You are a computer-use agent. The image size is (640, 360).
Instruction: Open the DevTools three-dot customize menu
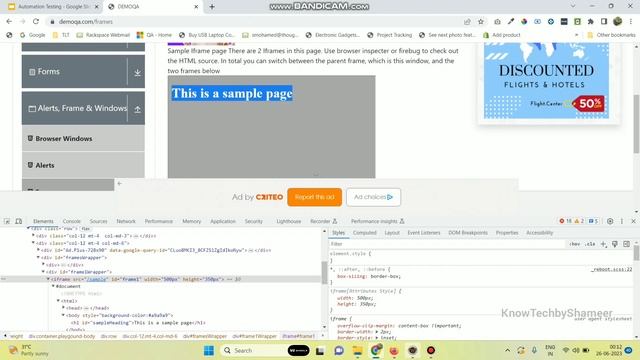pyautogui.click(x=622, y=221)
